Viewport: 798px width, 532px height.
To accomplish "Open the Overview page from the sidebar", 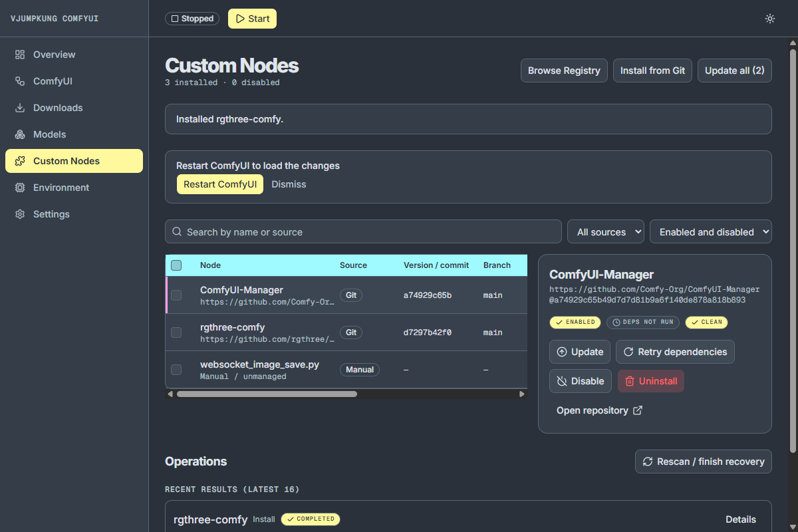I will coord(74,55).
